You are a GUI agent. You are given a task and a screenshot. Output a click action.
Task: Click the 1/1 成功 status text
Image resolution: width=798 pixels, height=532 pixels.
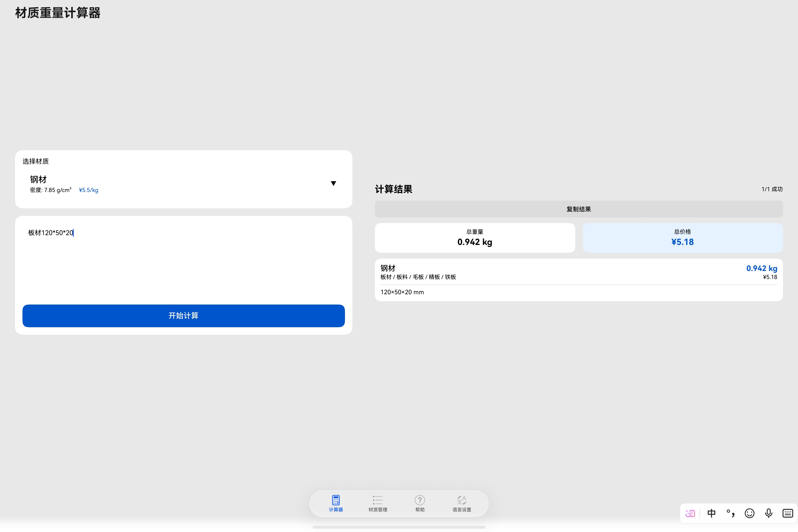click(x=772, y=189)
